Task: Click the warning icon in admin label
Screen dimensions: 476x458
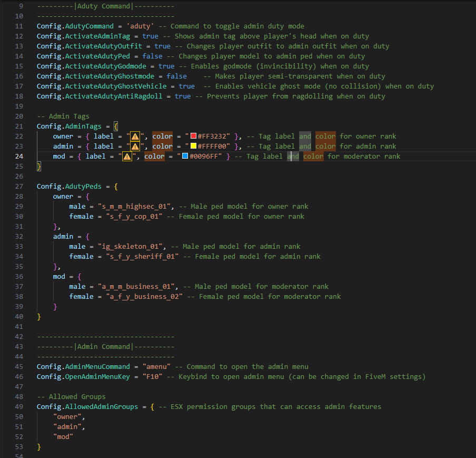Action: pos(135,146)
